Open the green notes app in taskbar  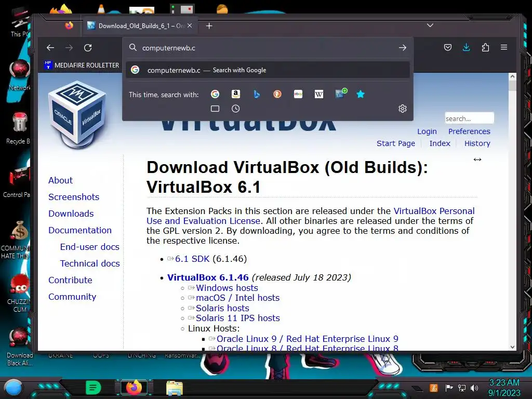pyautogui.click(x=94, y=388)
